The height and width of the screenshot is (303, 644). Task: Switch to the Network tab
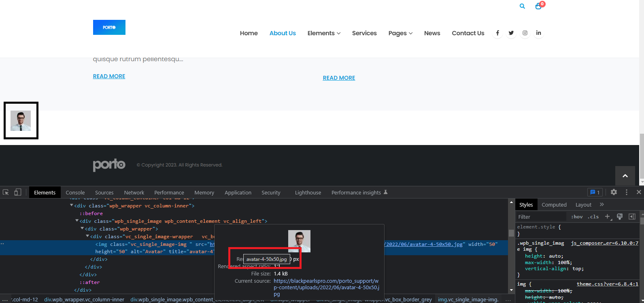[x=134, y=192]
